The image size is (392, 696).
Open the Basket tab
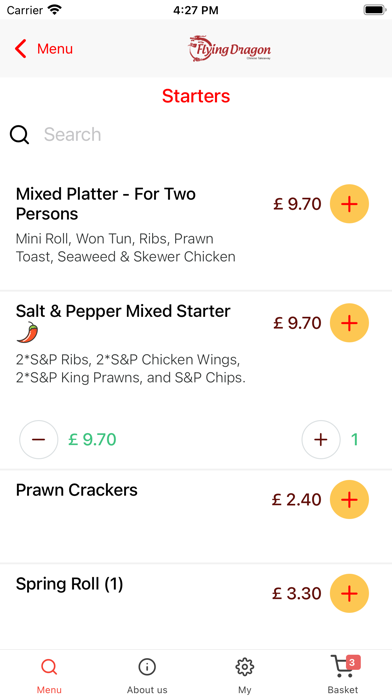[x=343, y=674]
